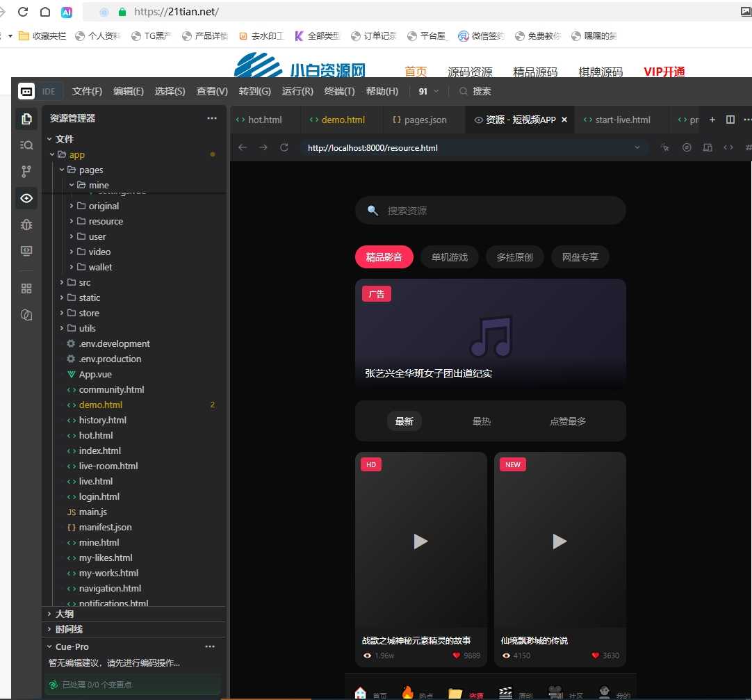Screen dimensions: 752x700
Task: Close the 资源 - 短视频APP tab
Action: coord(564,120)
